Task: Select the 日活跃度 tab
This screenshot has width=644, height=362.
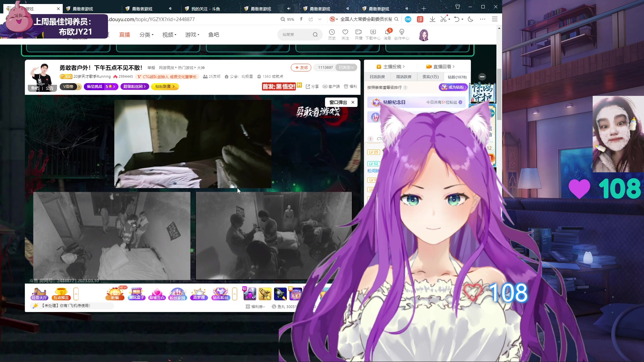Action: [x=377, y=77]
